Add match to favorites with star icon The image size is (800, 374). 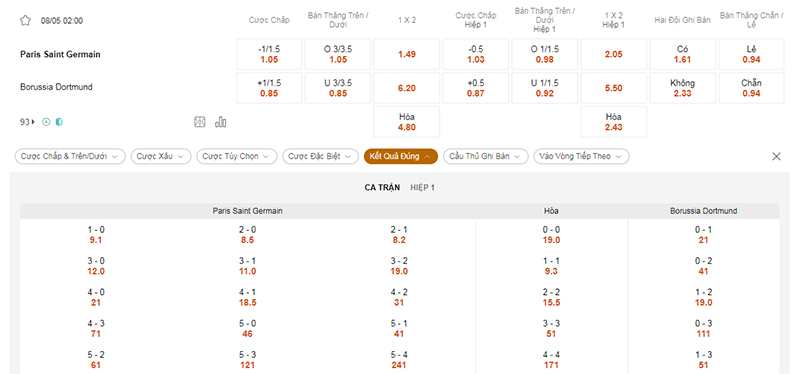click(26, 21)
